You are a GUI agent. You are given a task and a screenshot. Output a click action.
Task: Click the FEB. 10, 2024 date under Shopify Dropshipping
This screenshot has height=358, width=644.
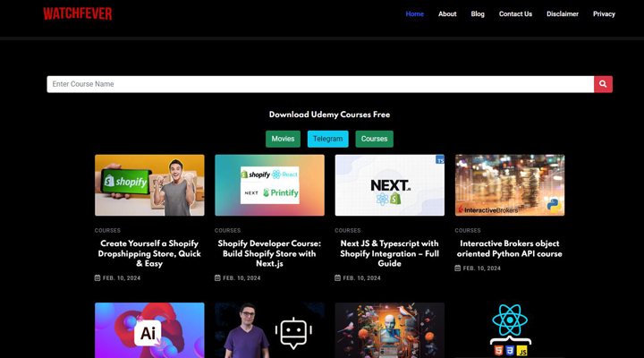[122, 277]
